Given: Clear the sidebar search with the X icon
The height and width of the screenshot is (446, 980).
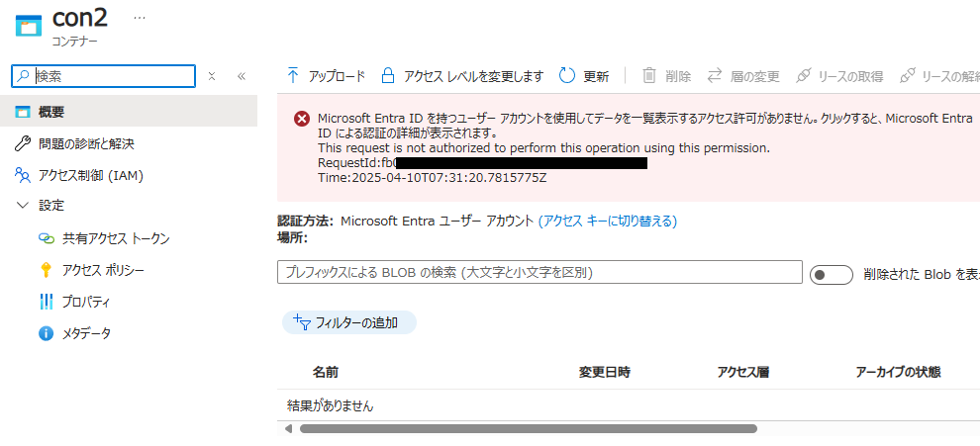Looking at the screenshot, I should tap(212, 76).
